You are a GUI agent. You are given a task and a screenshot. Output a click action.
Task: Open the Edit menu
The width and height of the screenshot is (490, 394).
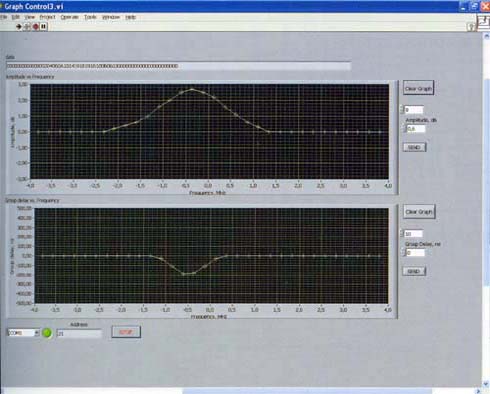pos(16,17)
